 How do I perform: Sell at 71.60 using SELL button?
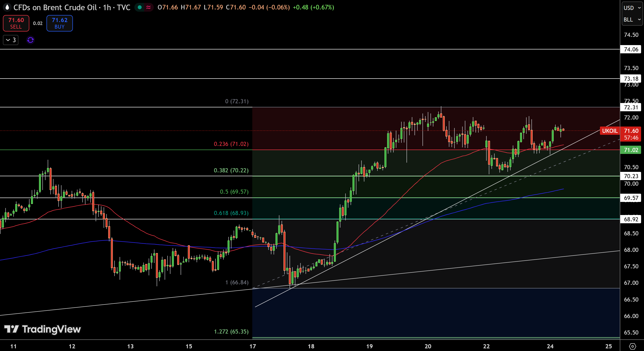[x=16, y=23]
